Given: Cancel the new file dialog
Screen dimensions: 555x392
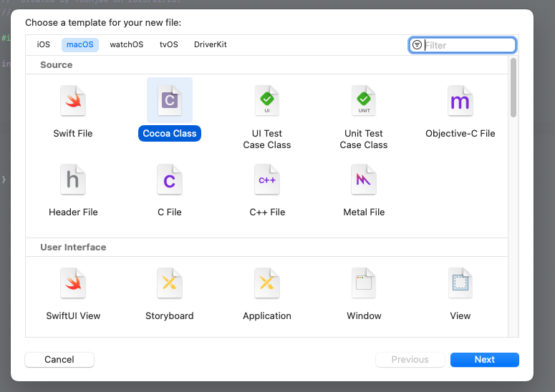Looking at the screenshot, I should tap(59, 360).
